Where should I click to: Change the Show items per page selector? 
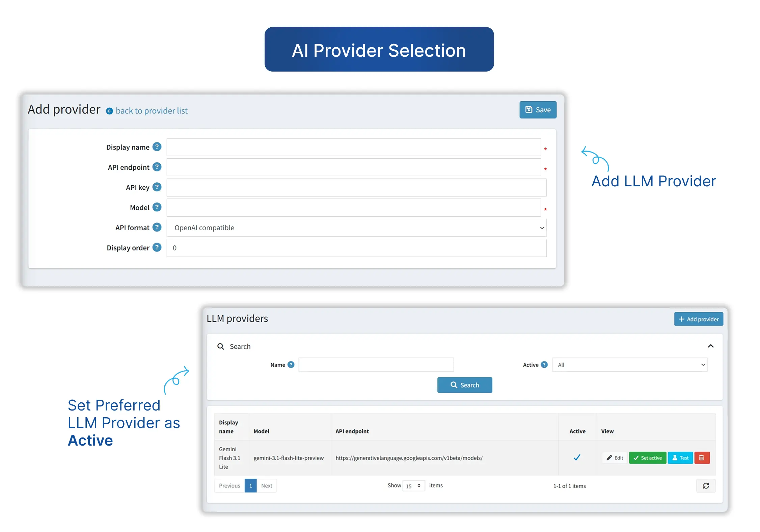pyautogui.click(x=413, y=486)
